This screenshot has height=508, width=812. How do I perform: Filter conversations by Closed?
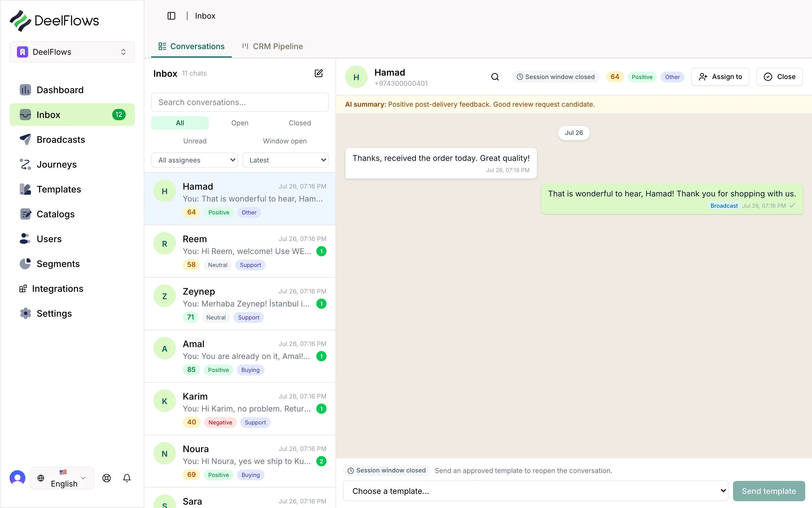[300, 123]
